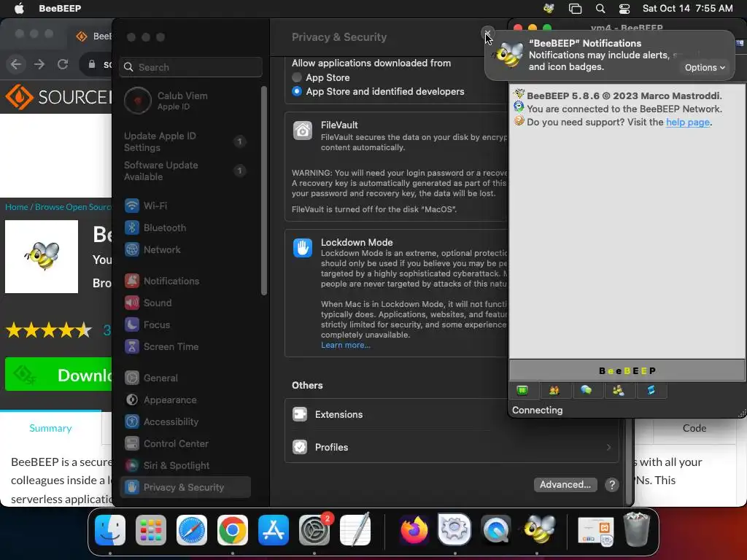Open Profiles via its chevron arrow

608,447
